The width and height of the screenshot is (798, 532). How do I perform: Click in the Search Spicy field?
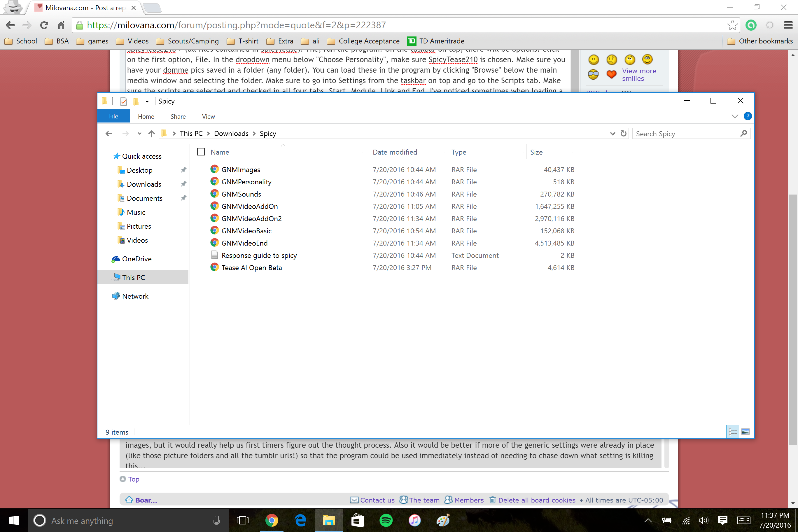[691, 133]
